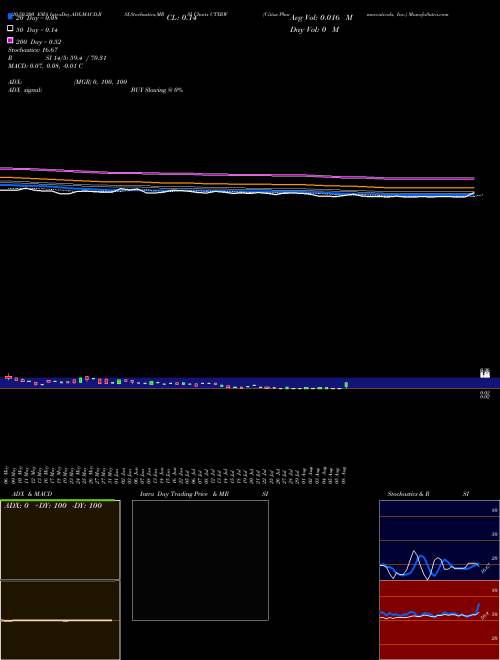Click the red RSI chart panel
Viewport: 500px width, 660px height.
(439, 620)
